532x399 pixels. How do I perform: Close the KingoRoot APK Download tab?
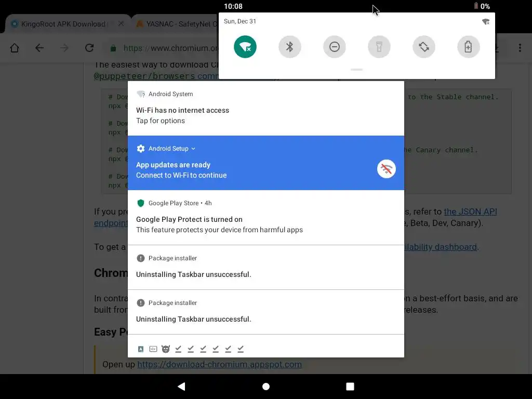pyautogui.click(x=121, y=24)
